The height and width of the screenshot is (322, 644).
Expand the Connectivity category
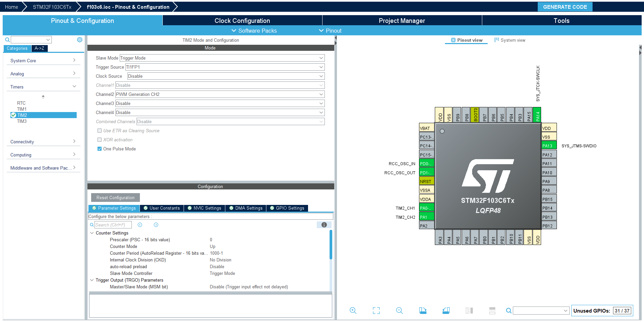point(43,142)
